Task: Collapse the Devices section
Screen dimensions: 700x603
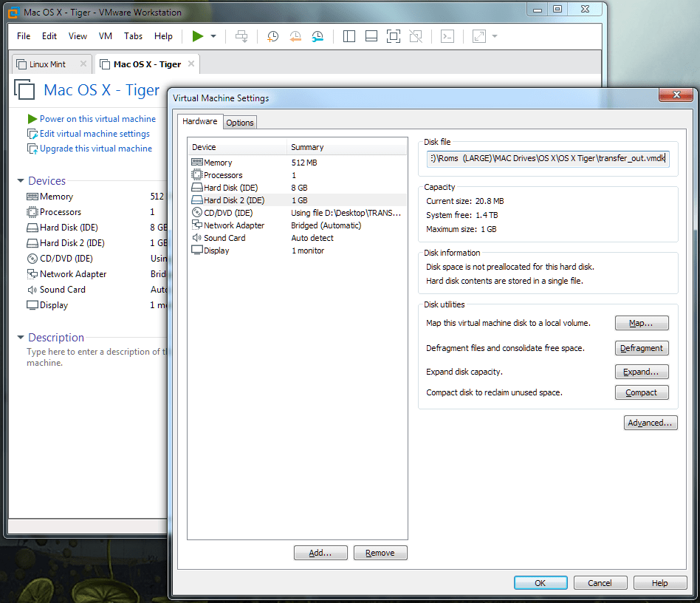Action: (21, 181)
